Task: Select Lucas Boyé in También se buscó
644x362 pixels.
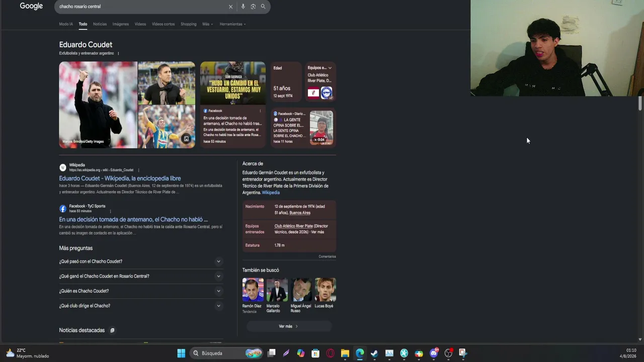Action: (x=325, y=293)
